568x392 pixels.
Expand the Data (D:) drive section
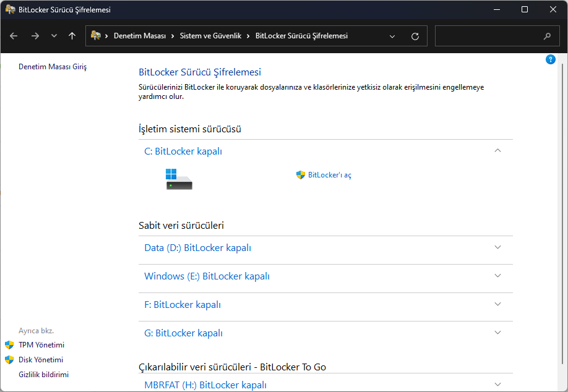click(497, 247)
